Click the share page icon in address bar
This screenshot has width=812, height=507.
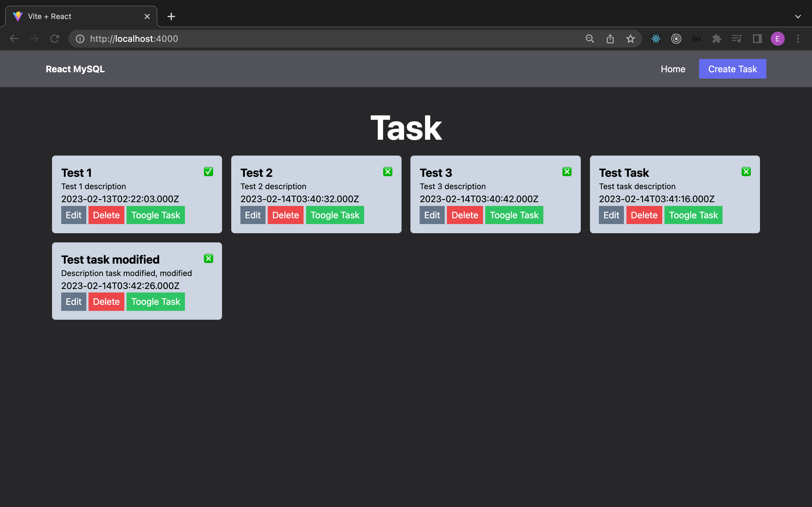[610, 39]
